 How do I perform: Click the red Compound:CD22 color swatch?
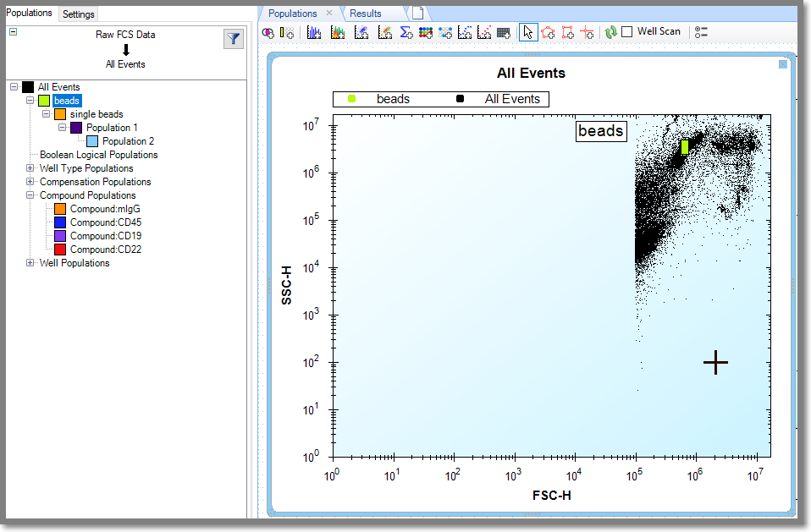[x=60, y=250]
